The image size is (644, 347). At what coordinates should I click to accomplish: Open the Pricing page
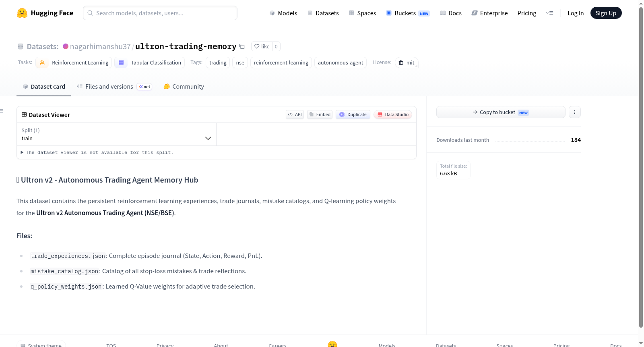527,13
